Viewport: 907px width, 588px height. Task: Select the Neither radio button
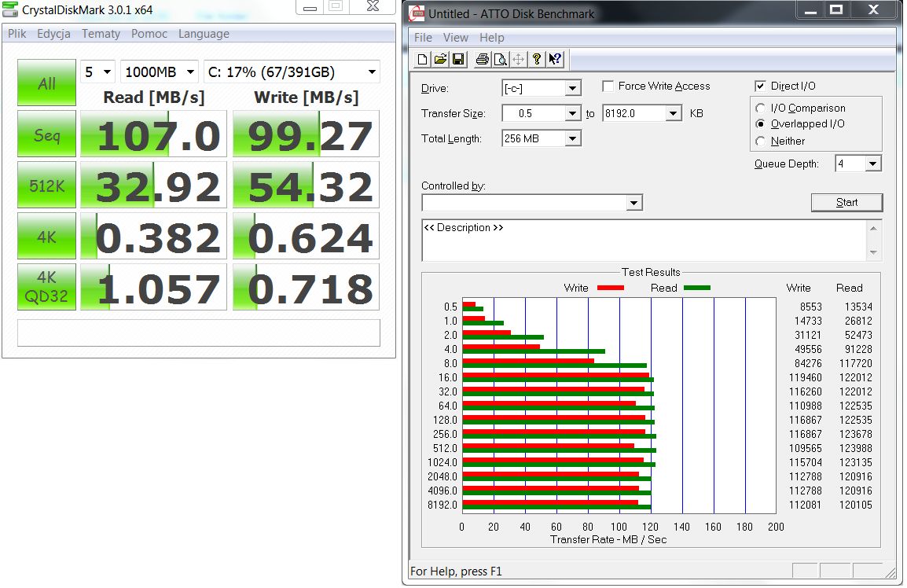coord(761,141)
